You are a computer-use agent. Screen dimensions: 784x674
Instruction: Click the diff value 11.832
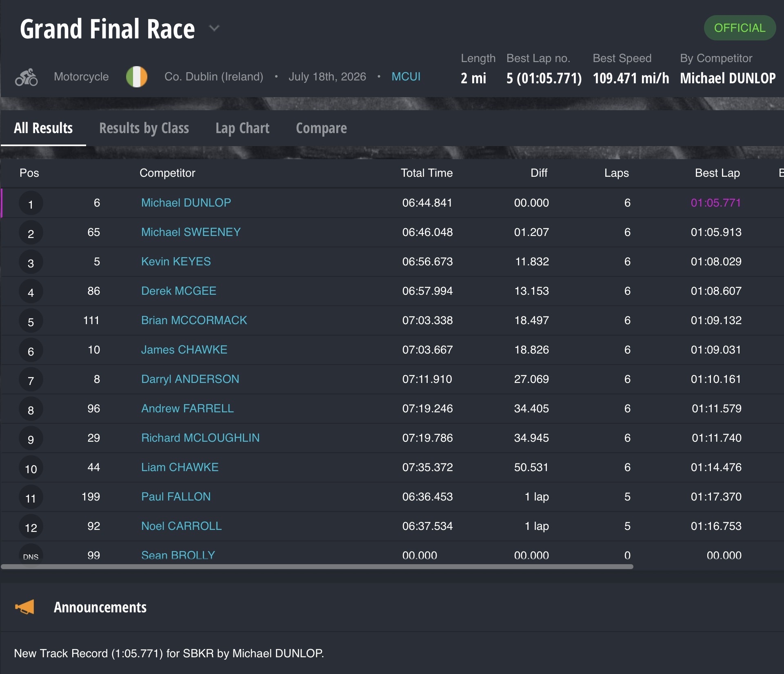[532, 261]
